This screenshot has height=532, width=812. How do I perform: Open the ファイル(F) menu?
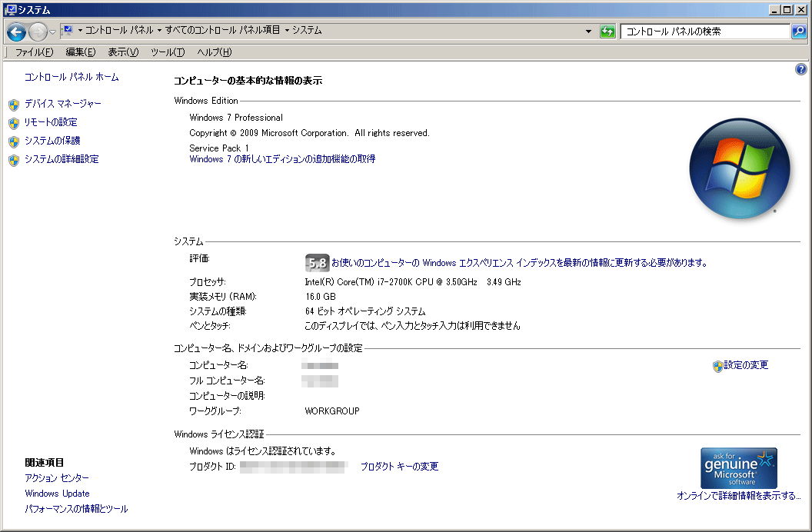34,52
